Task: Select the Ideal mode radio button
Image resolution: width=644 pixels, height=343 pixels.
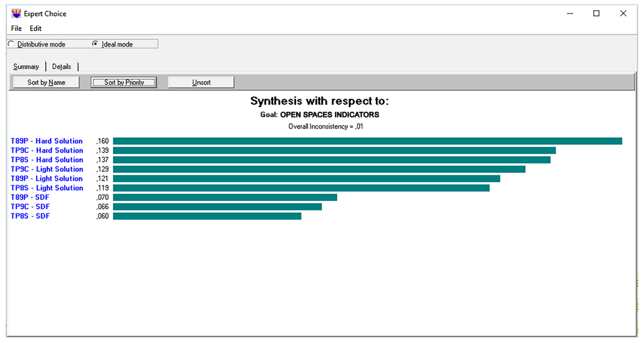Action: (x=95, y=44)
